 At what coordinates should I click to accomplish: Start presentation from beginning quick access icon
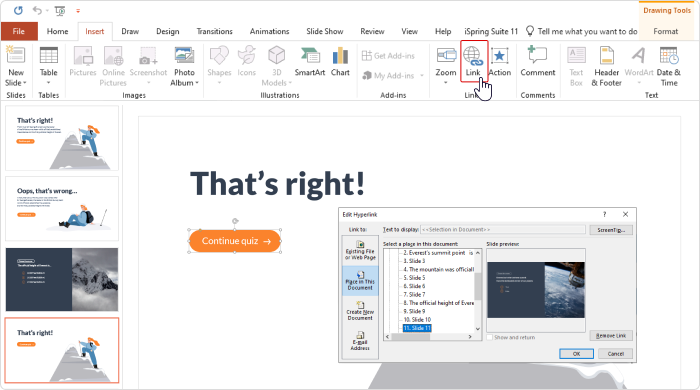[x=60, y=10]
